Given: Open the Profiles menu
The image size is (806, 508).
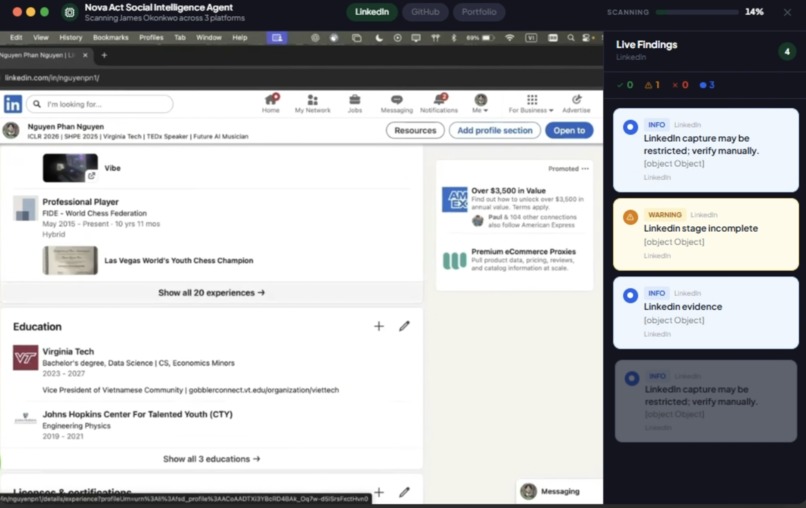Looking at the screenshot, I should coord(151,38).
